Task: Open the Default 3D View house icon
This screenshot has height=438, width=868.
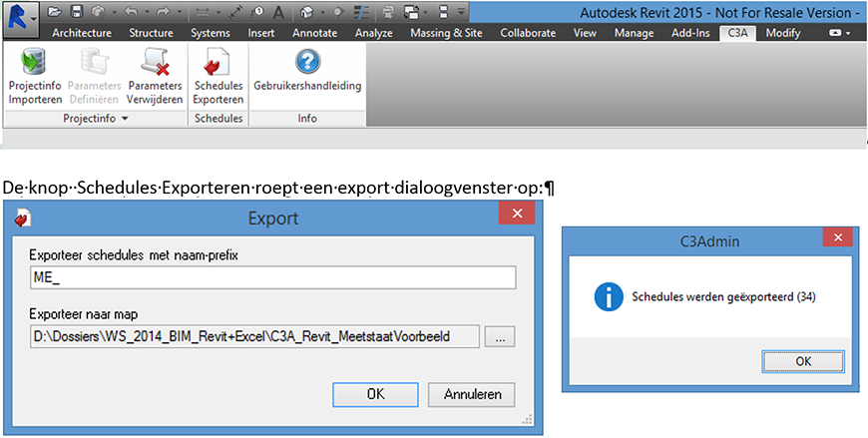Action: [307, 12]
